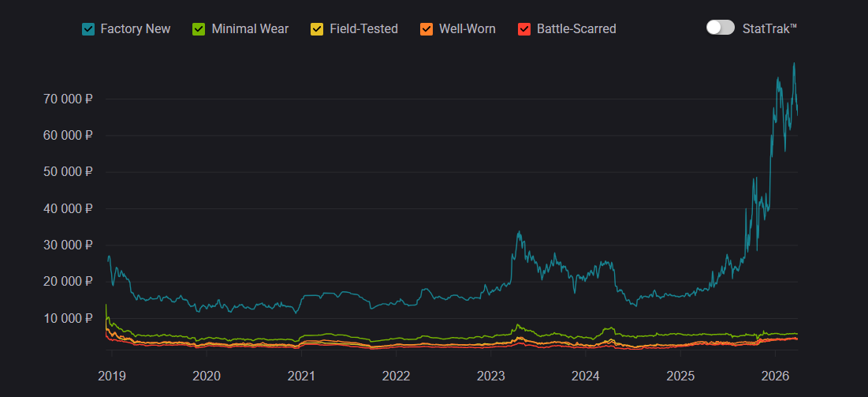Click the StatTrak™ text label

[x=770, y=28]
